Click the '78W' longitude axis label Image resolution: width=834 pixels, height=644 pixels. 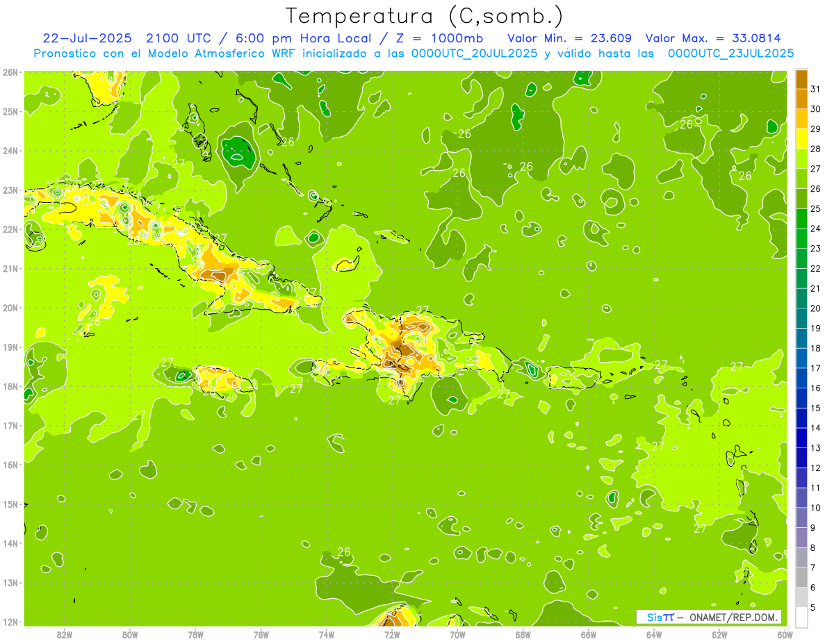(x=195, y=634)
